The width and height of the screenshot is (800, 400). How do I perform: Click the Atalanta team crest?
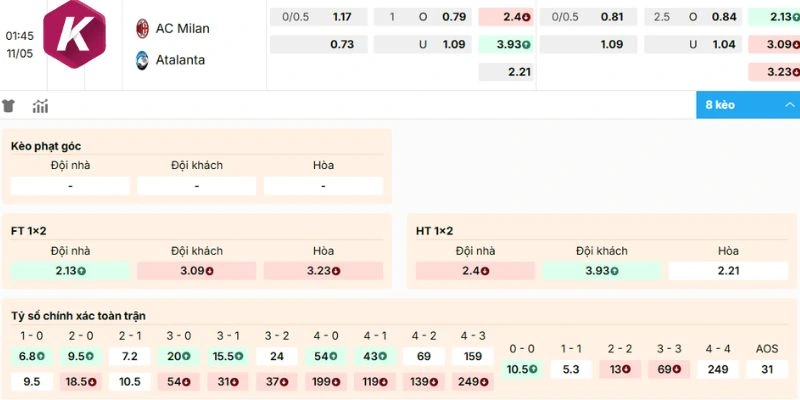pos(142,60)
